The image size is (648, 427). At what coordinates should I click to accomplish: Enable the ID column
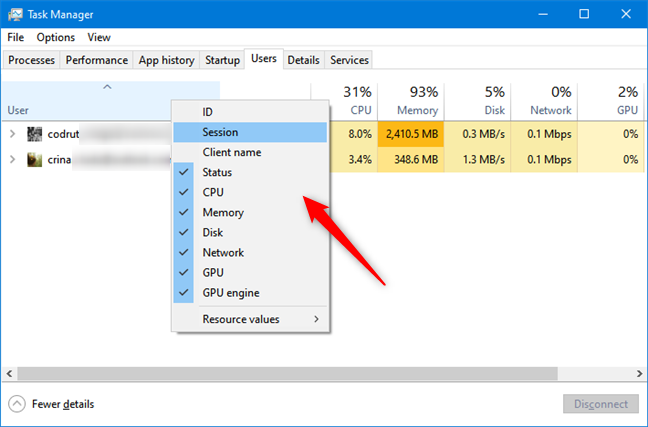pyautogui.click(x=250, y=112)
